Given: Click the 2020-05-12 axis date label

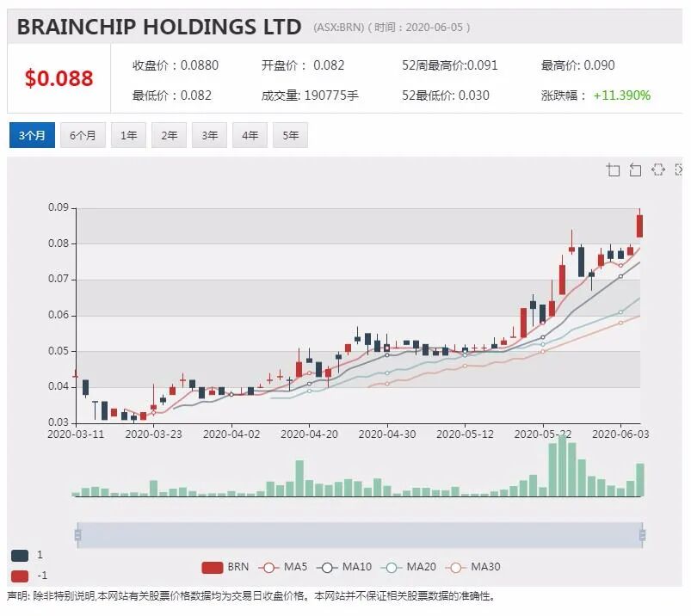Looking at the screenshot, I should pyautogui.click(x=465, y=434).
